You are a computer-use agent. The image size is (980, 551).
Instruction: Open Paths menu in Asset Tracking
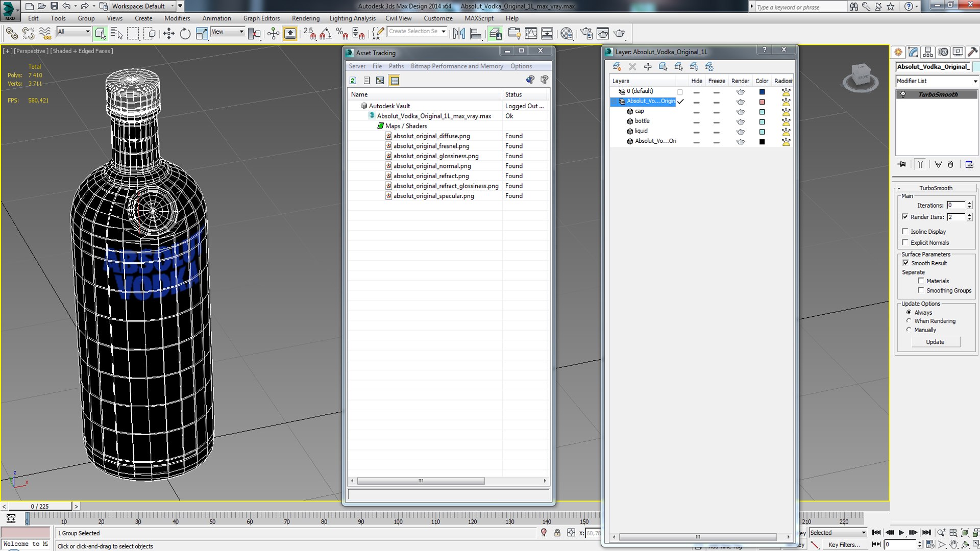(396, 66)
